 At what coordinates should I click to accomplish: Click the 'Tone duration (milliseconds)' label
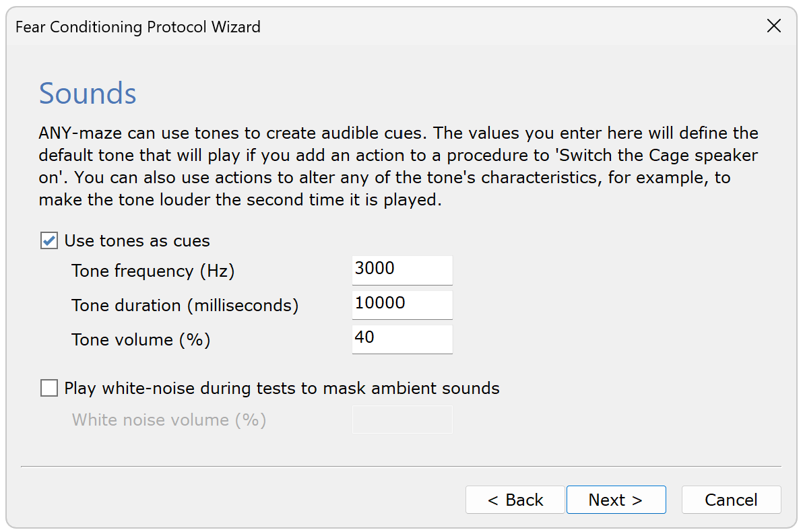185,305
